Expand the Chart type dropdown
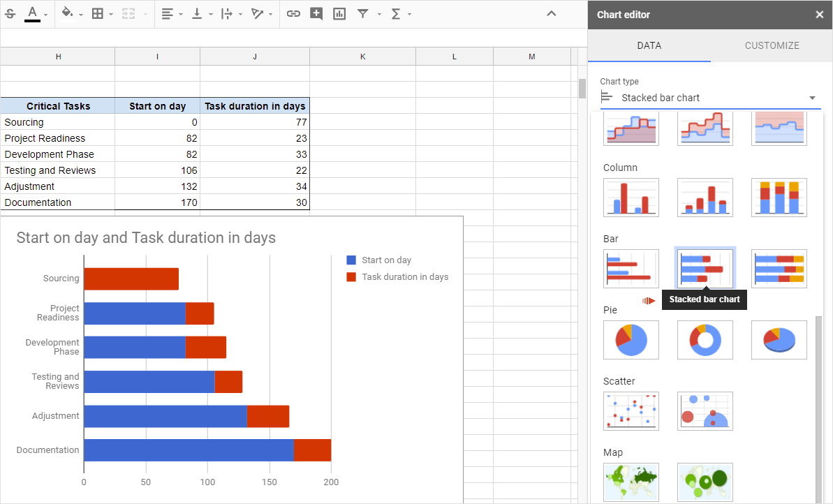The height and width of the screenshot is (504, 833). click(x=708, y=98)
